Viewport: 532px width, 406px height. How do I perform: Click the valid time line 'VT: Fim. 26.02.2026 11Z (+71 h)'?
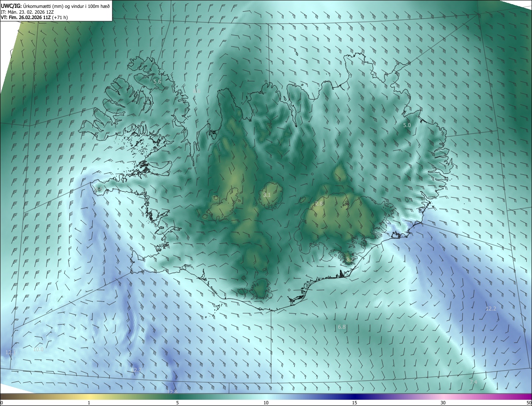(x=34, y=17)
